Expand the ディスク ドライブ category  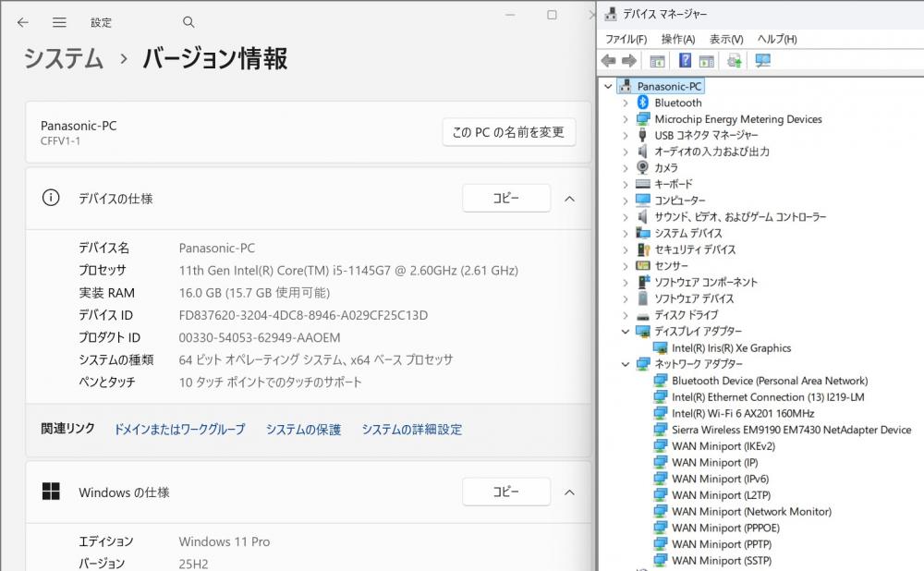626,315
